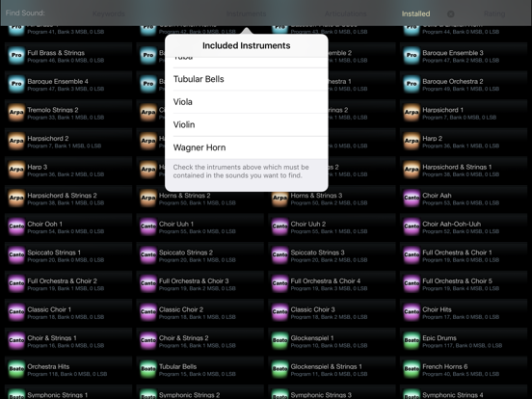Click the Beato icon of Orchestra Hits
The height and width of the screenshot is (399, 532).
tap(16, 369)
